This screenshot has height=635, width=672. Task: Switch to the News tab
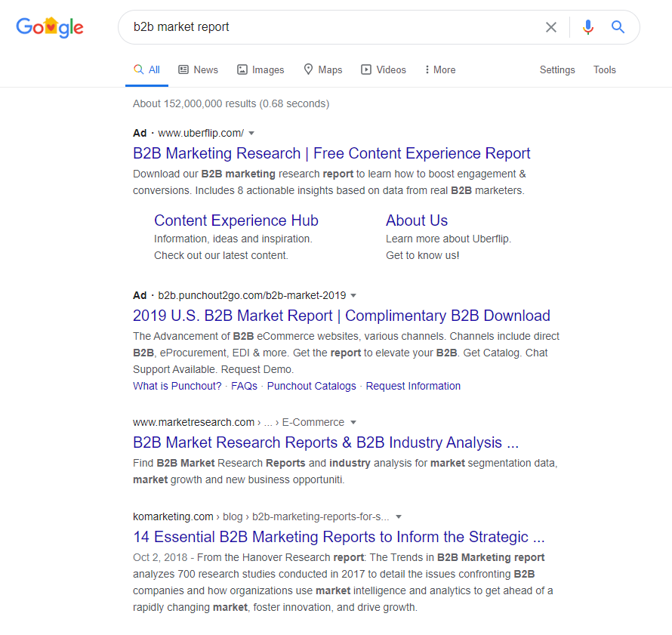tap(198, 69)
